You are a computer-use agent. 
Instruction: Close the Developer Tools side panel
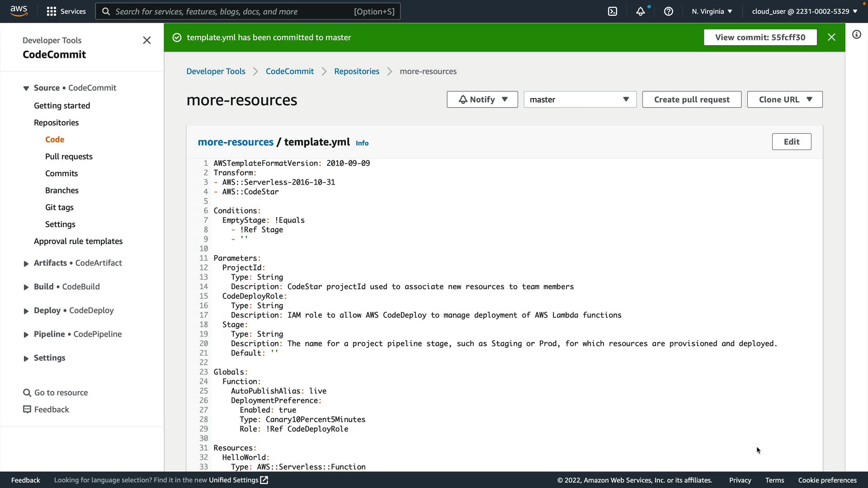[x=147, y=40]
